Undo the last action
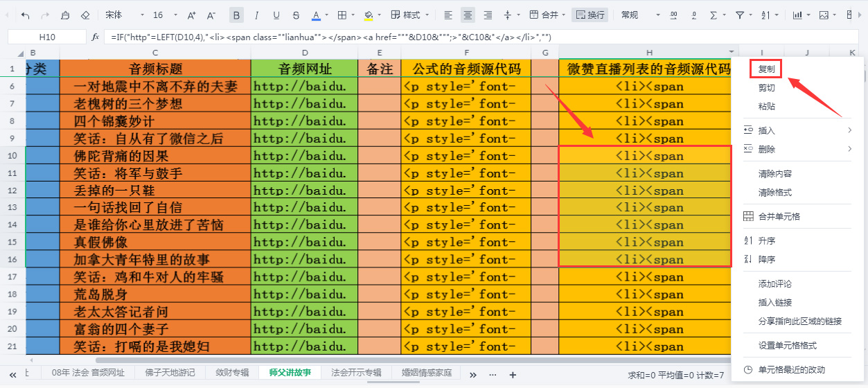Viewport: 868px width, 388px height. pos(26,15)
